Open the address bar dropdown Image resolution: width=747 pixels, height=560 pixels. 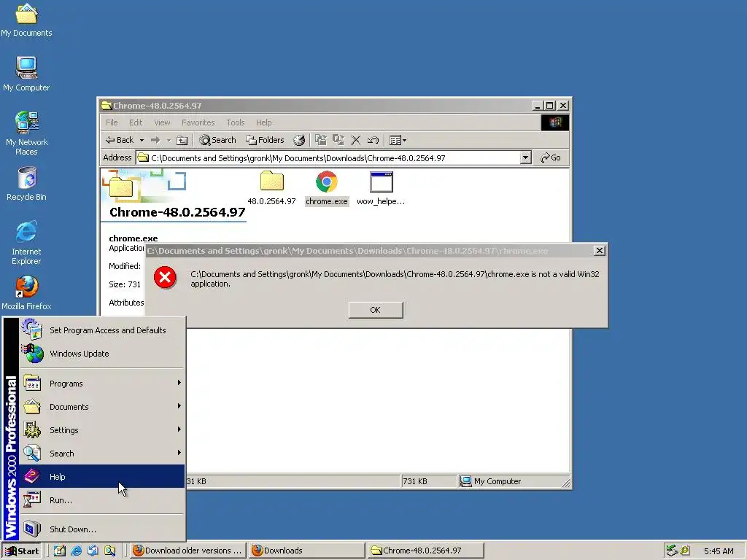click(525, 157)
